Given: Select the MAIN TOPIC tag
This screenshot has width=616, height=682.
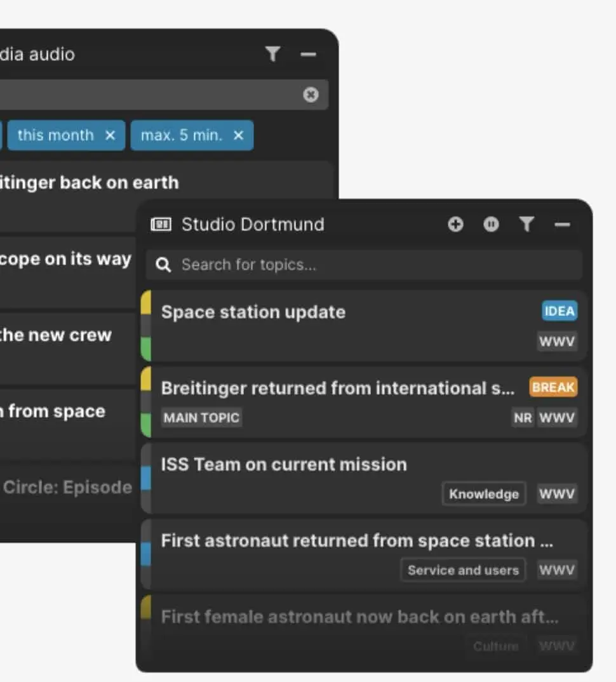Looking at the screenshot, I should 201,418.
